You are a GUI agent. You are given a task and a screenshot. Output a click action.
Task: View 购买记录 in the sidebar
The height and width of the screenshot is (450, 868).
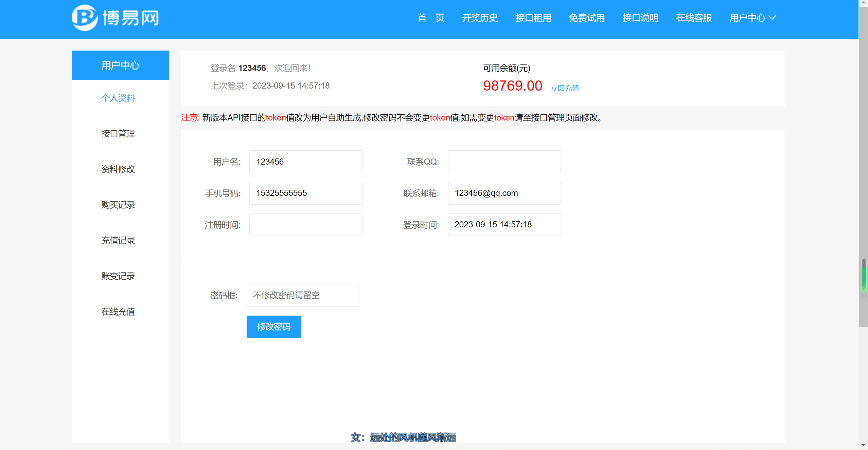click(118, 205)
